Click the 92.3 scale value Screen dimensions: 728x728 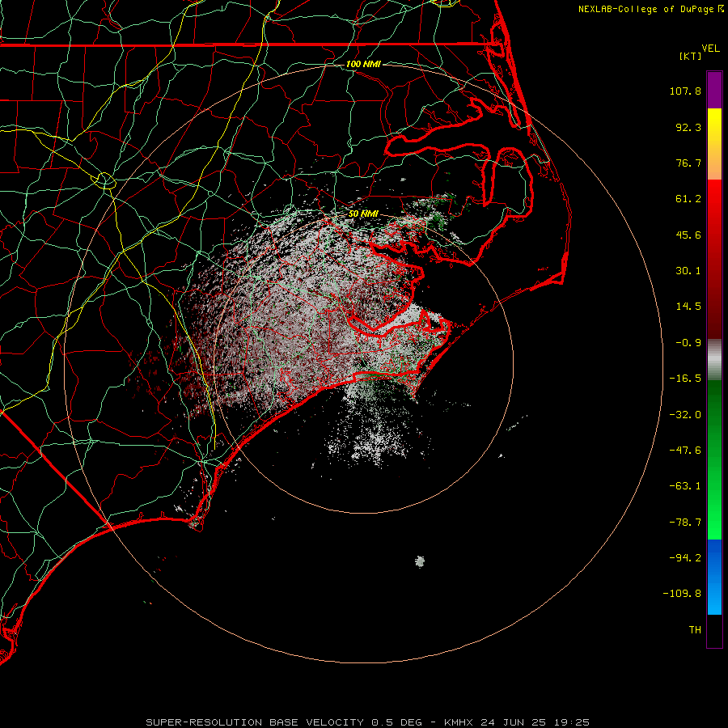click(688, 127)
